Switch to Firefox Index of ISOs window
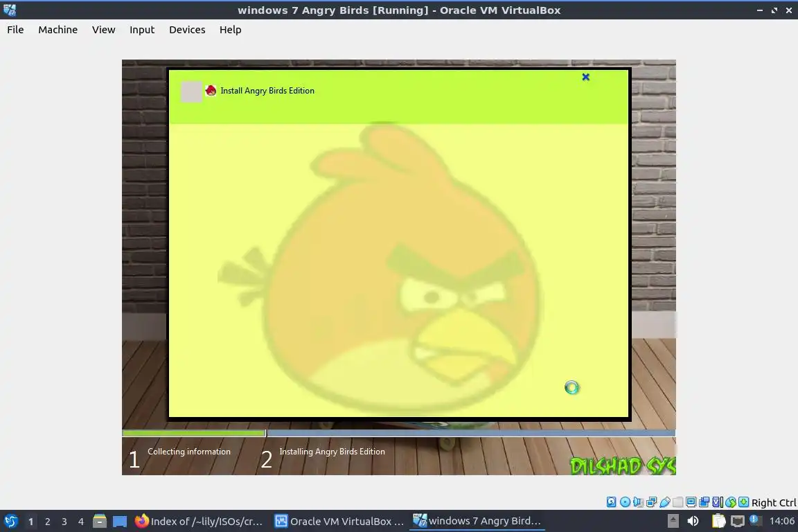 199,521
